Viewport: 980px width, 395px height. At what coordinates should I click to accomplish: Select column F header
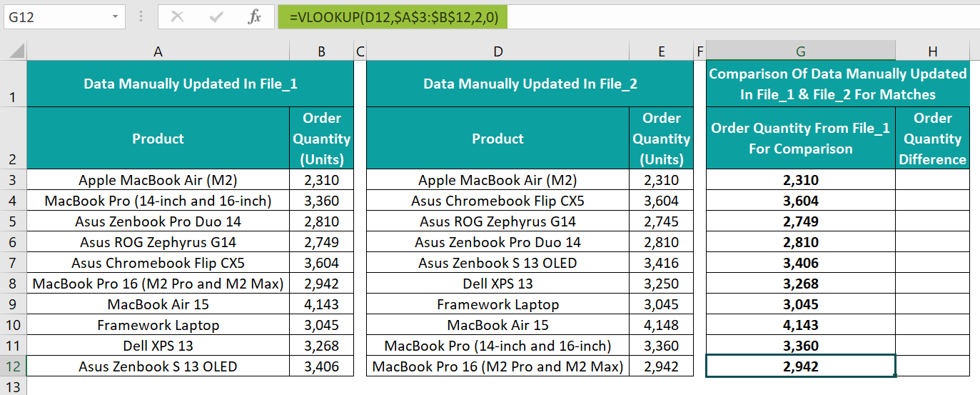[x=699, y=51]
